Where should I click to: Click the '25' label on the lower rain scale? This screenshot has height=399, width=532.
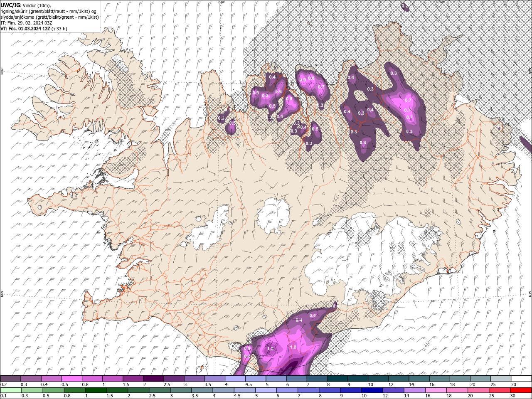pyautogui.click(x=492, y=396)
